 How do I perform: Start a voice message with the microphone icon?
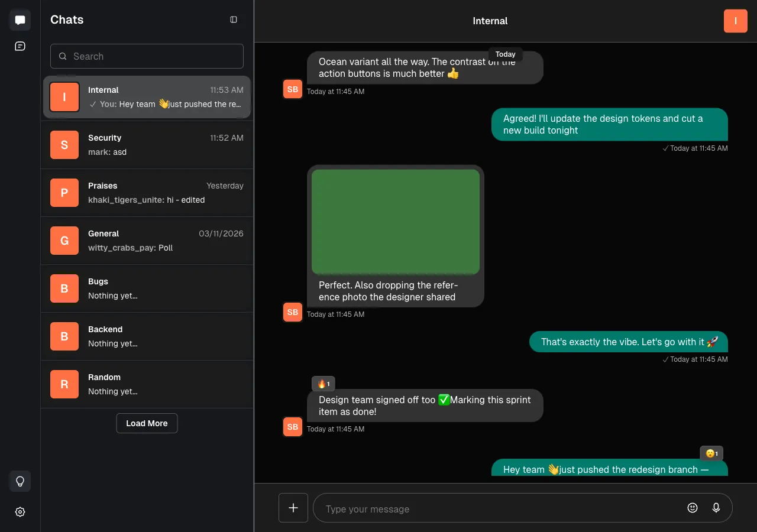click(x=716, y=508)
